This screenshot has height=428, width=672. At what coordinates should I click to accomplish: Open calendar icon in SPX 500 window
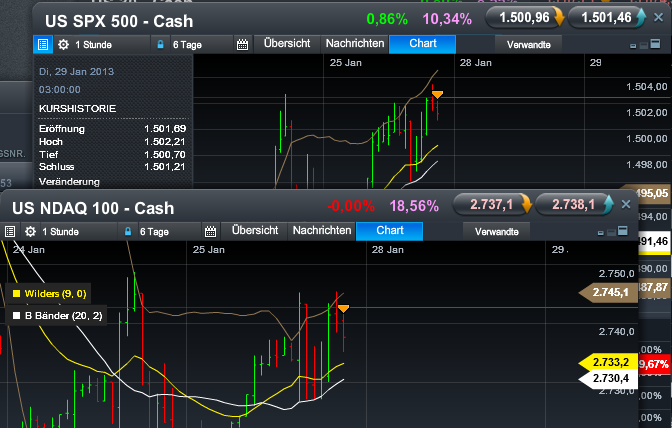(243, 45)
